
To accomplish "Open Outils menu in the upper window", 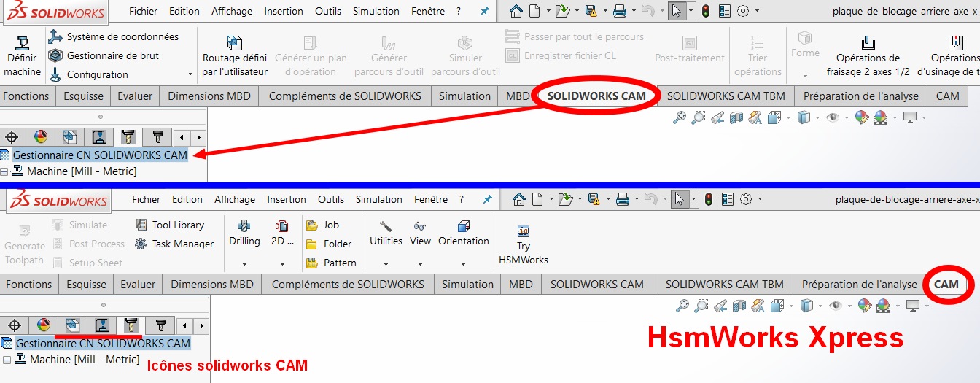I will pyautogui.click(x=327, y=11).
